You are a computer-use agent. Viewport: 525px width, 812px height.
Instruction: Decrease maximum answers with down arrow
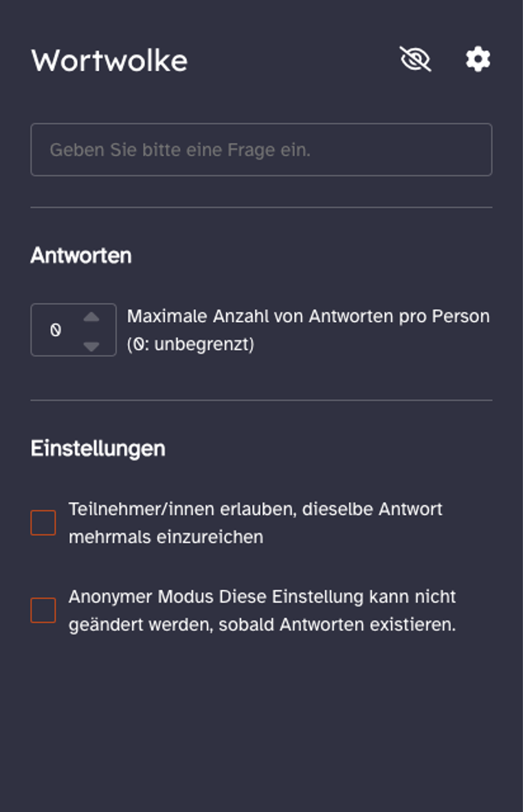click(91, 346)
